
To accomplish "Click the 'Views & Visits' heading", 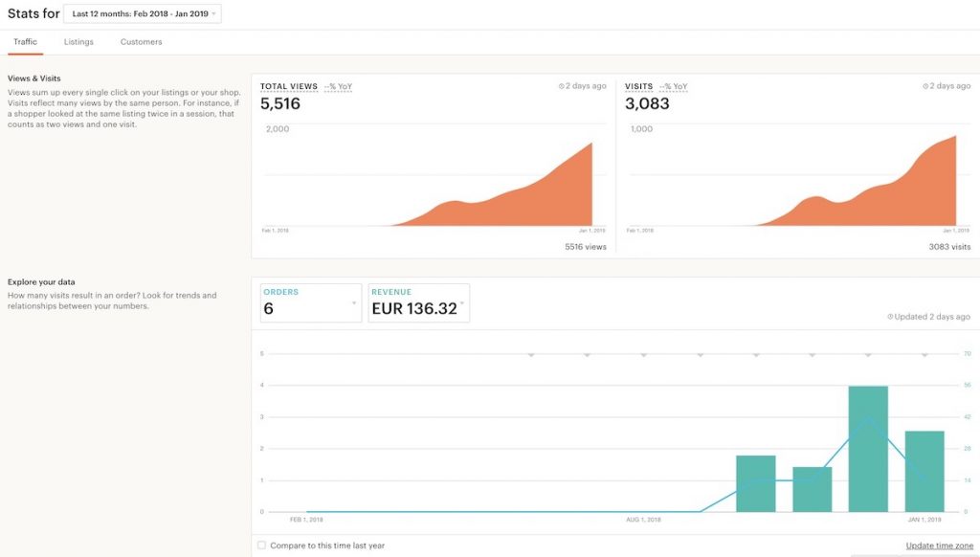I will [x=34, y=78].
